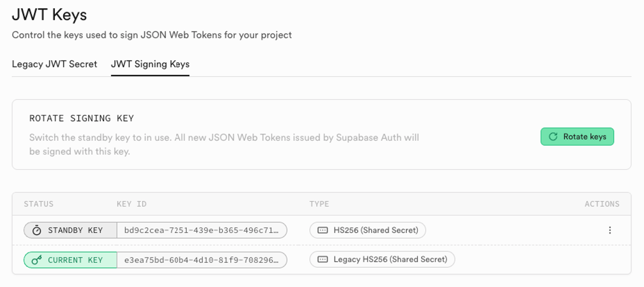This screenshot has height=287, width=644.
Task: Click the TYPE column header
Action: 319,204
